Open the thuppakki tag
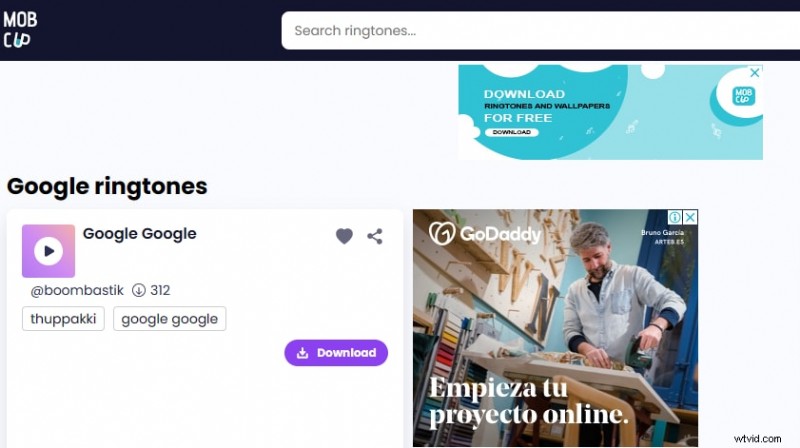 (x=63, y=319)
